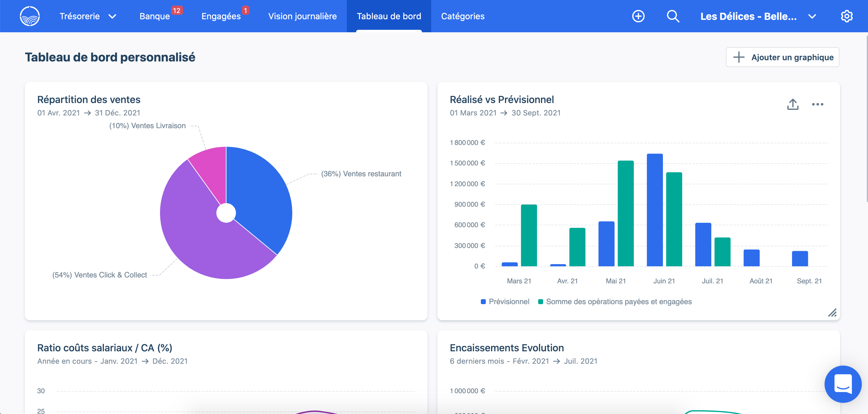868x414 pixels.
Task: Go to Catégories tab
Action: point(462,16)
